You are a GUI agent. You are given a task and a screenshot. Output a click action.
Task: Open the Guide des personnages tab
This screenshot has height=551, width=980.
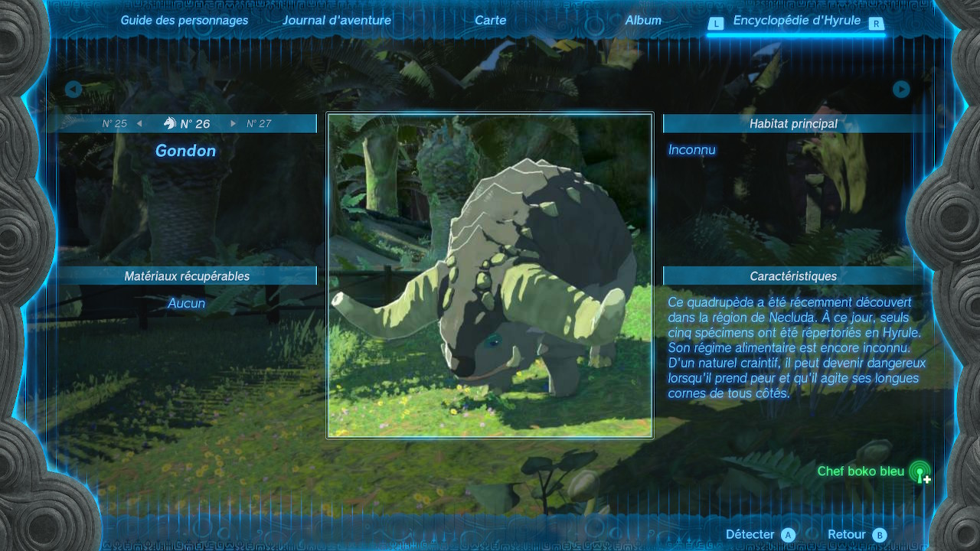pyautogui.click(x=185, y=21)
